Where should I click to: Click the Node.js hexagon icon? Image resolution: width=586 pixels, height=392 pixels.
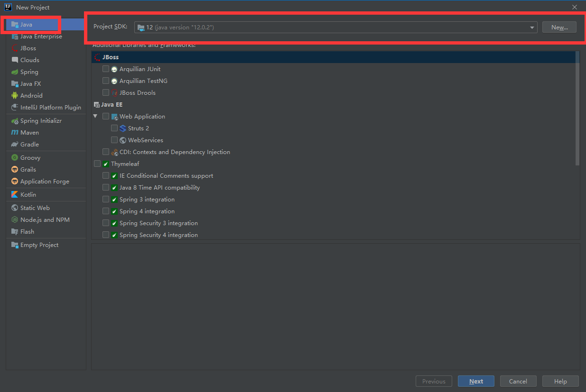pyautogui.click(x=15, y=220)
